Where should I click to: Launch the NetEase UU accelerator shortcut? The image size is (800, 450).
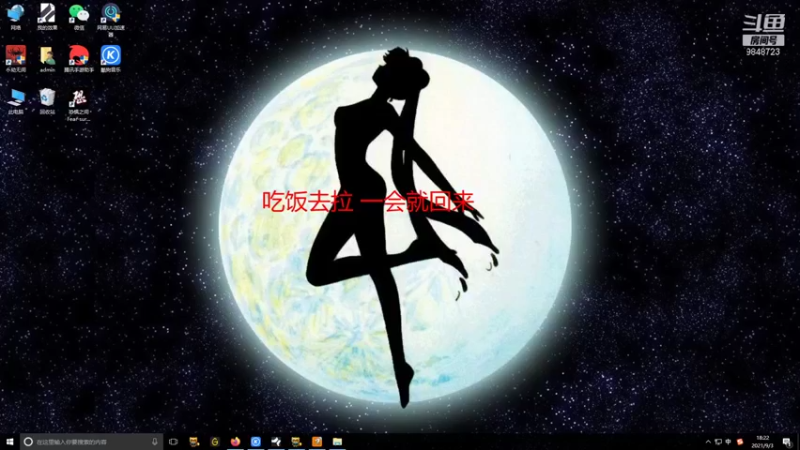coord(111,19)
